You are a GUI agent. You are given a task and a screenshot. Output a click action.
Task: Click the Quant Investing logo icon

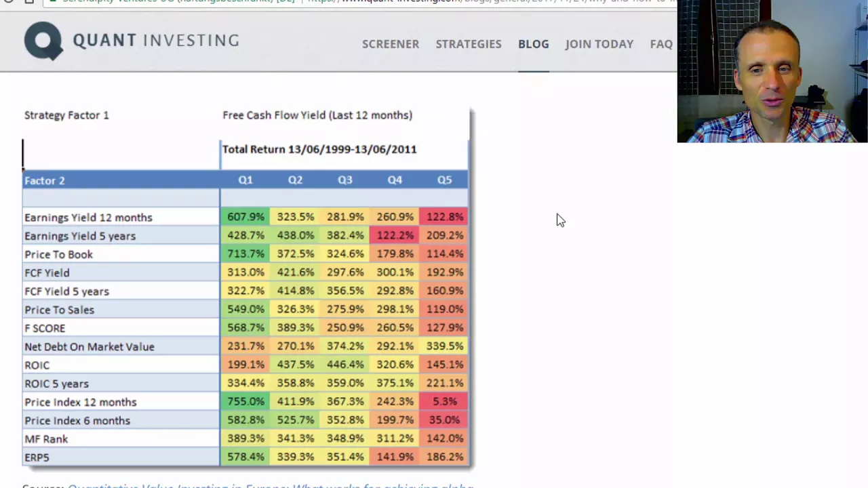pos(43,41)
